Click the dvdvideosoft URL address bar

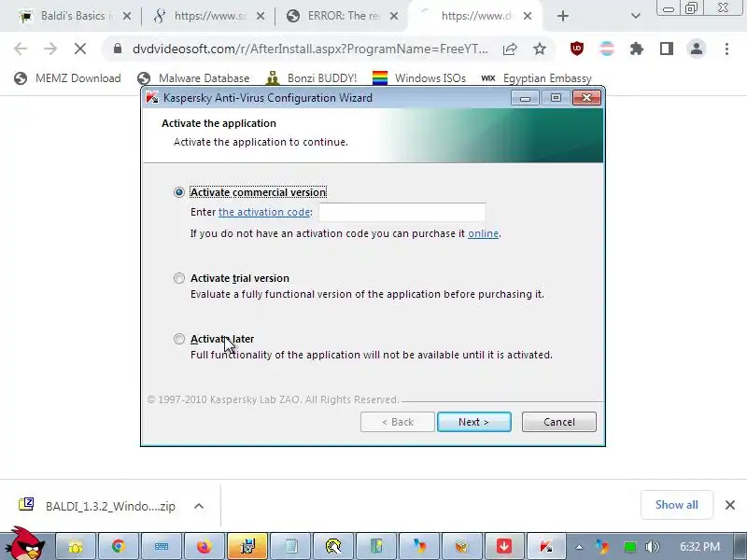tap(310, 49)
